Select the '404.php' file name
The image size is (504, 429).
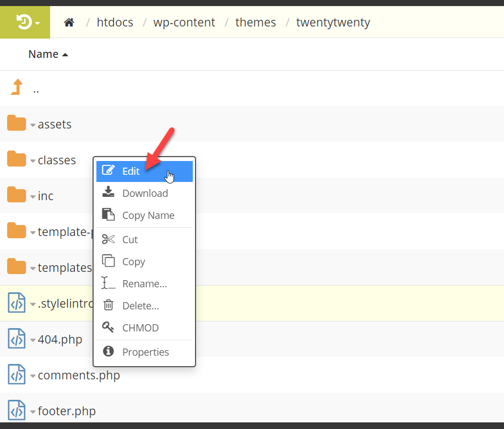60,339
